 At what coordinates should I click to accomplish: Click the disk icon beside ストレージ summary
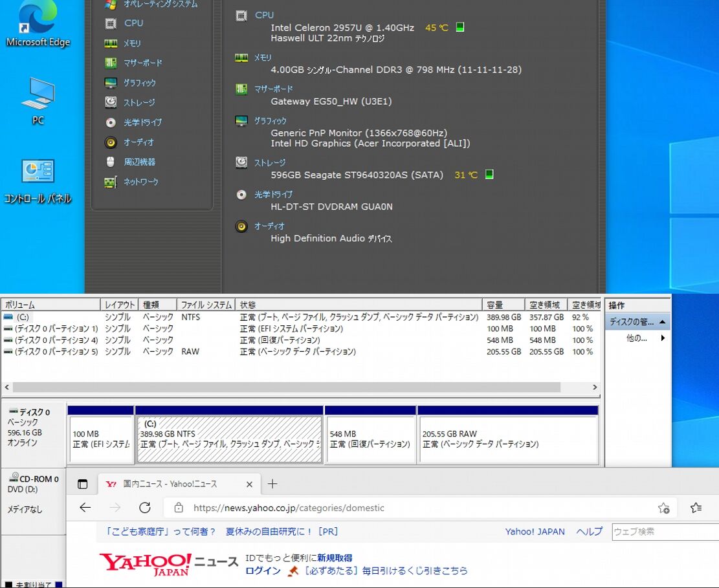(241, 162)
